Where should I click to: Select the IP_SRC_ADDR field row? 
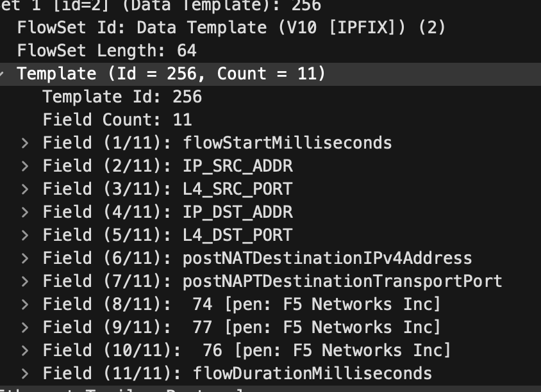(237, 166)
